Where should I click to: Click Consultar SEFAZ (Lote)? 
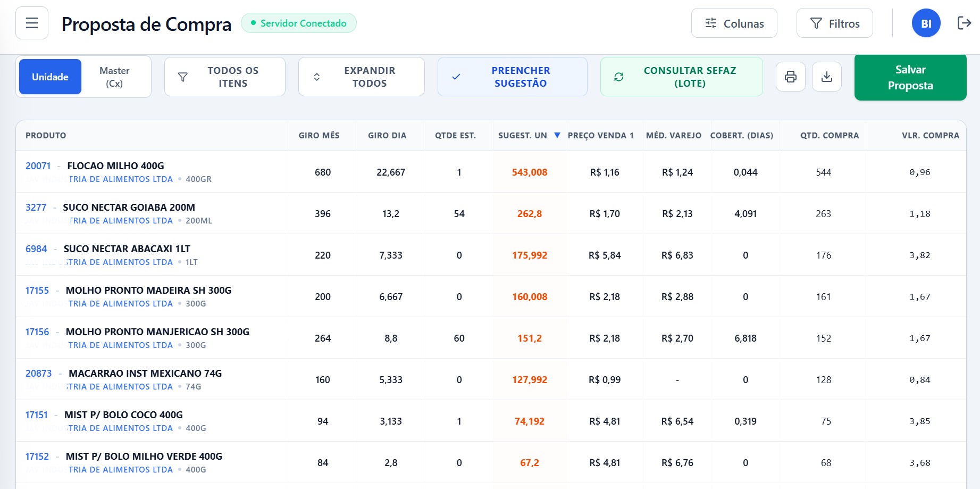(x=682, y=77)
